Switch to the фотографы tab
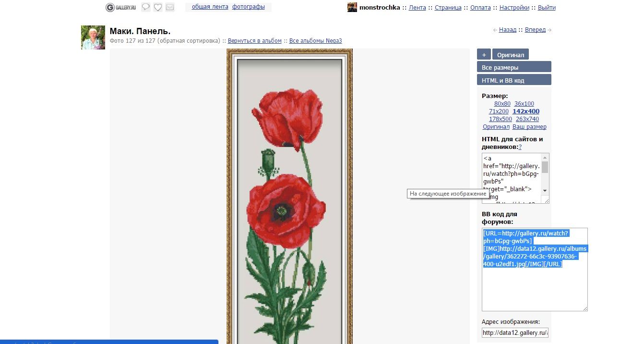This screenshot has height=344, width=644. point(248,7)
